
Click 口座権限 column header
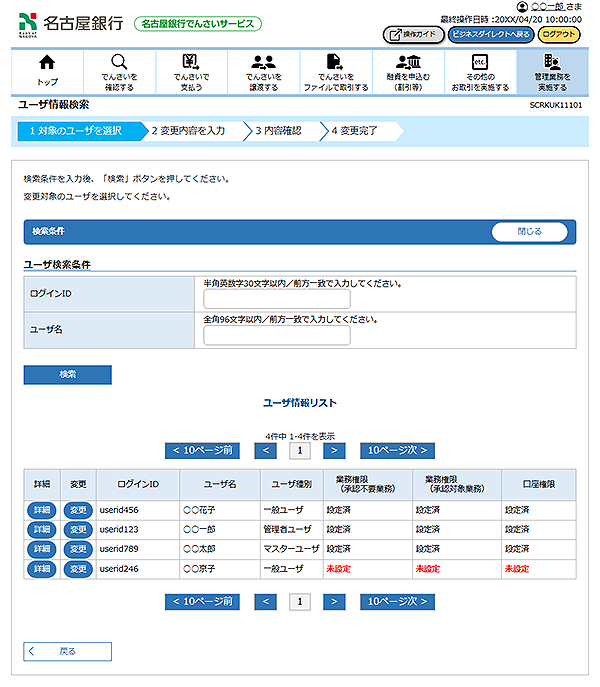pyautogui.click(x=539, y=484)
